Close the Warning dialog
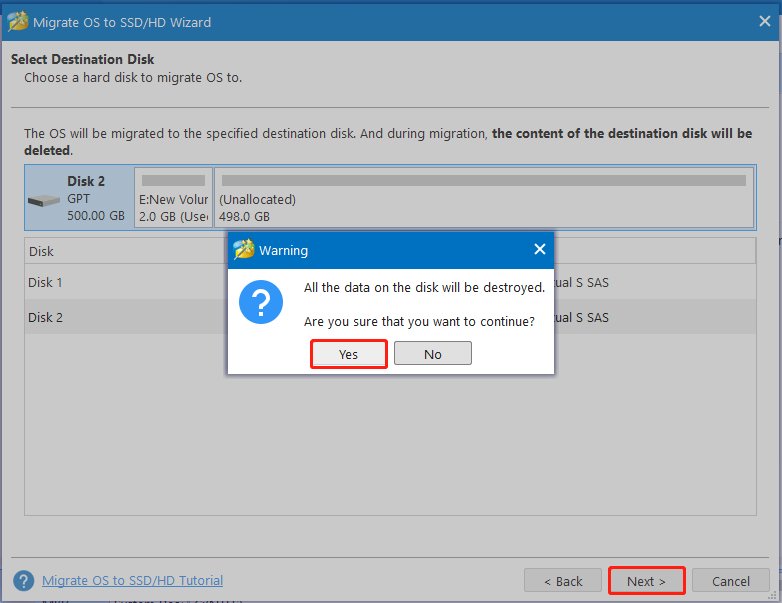The width and height of the screenshot is (782, 603). pos(540,249)
